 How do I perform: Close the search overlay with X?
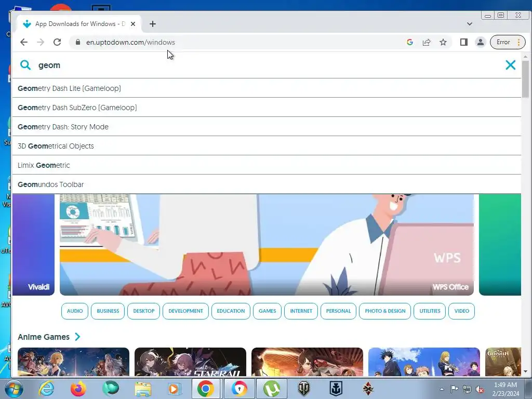coord(510,65)
